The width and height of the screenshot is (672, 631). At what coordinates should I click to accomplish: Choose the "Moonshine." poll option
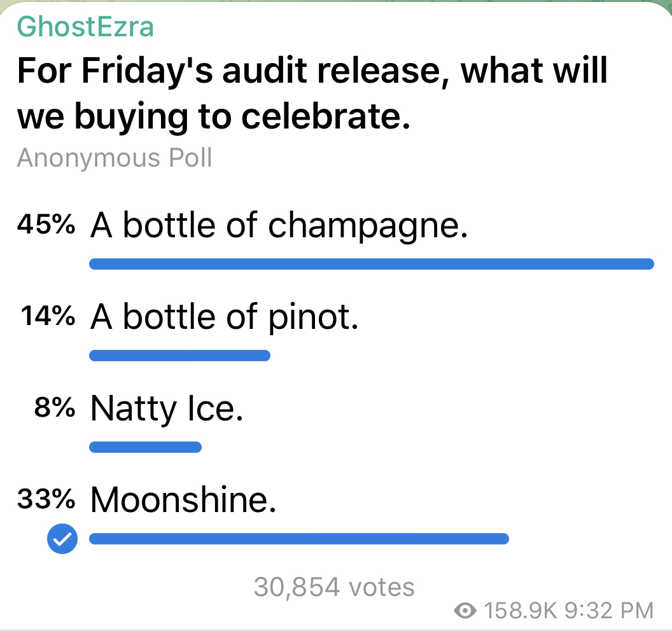[x=183, y=500]
